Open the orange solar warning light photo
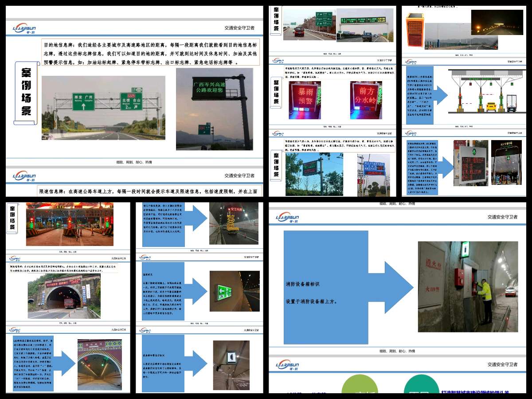Screen dimensions: 532x399 (x=415, y=29)
